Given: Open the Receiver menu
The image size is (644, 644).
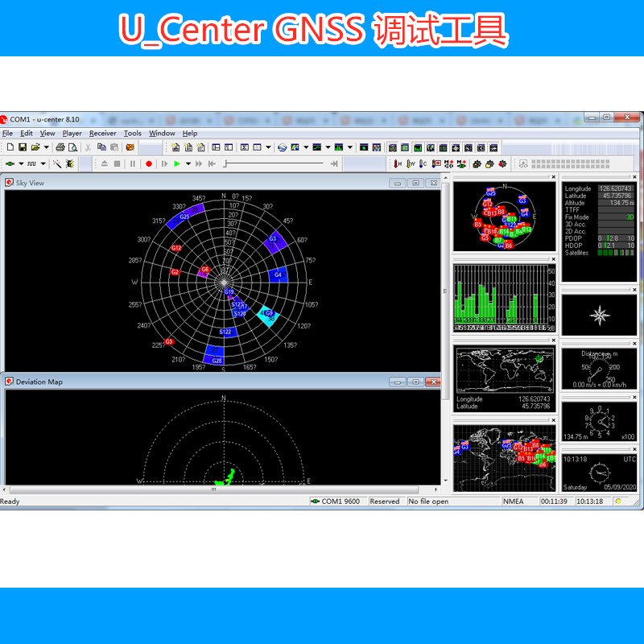Looking at the screenshot, I should point(103,133).
